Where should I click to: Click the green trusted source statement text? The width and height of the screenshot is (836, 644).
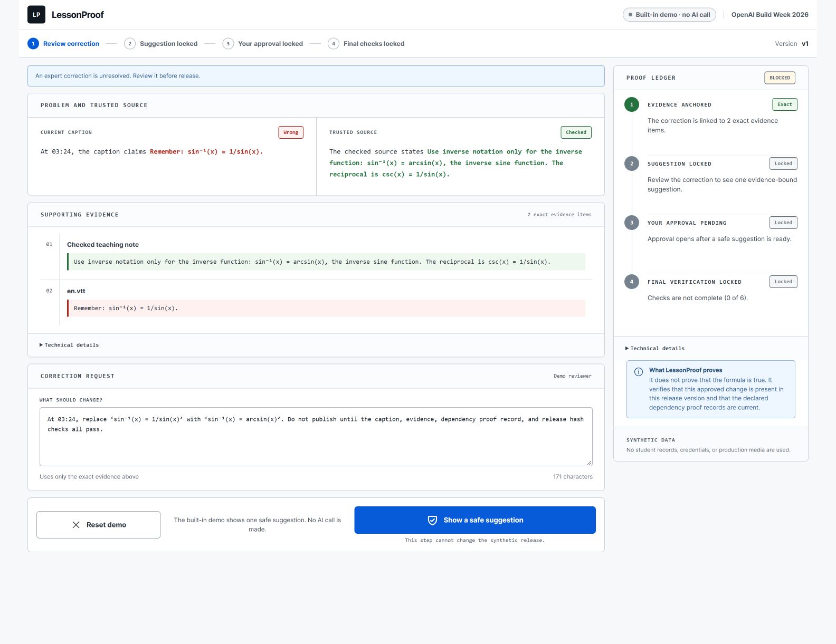pyautogui.click(x=455, y=163)
